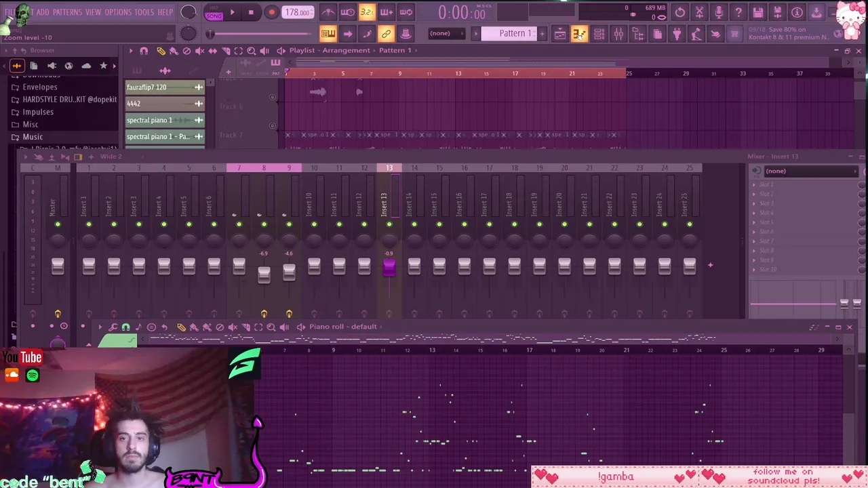Open the project picker browser button
868x488 pixels.
(x=657, y=34)
